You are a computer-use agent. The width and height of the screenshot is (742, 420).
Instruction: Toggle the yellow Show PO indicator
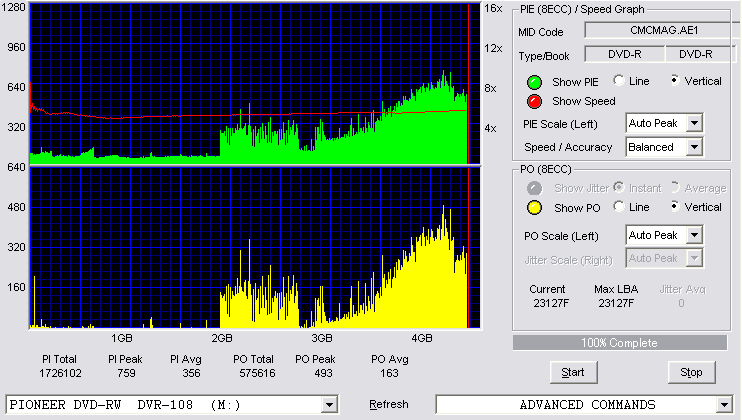[534, 208]
